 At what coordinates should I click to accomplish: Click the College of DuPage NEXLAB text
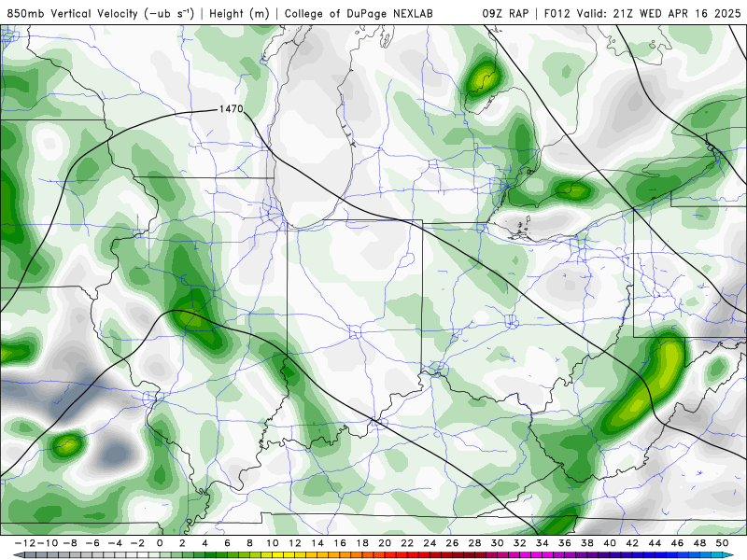[x=359, y=13]
